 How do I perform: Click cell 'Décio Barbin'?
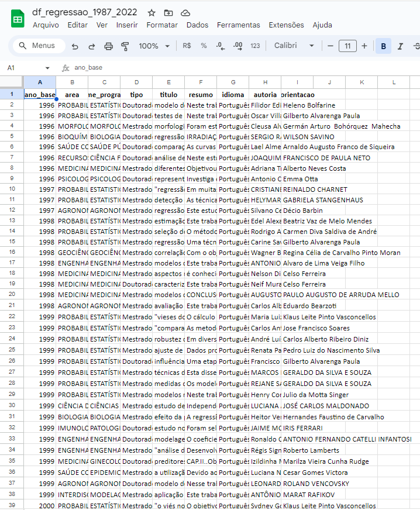tap(303, 211)
